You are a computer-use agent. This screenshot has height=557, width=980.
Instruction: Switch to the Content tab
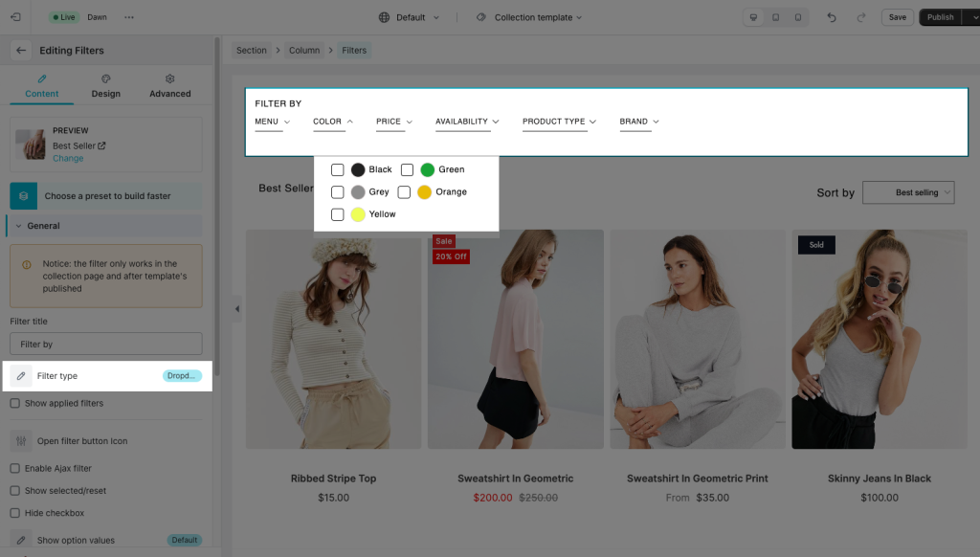point(42,87)
